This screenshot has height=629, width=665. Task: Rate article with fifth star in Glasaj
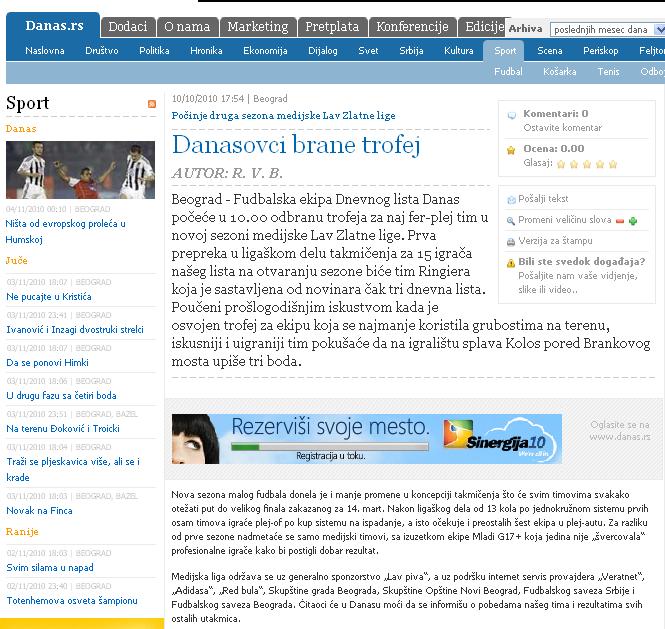[x=613, y=164]
